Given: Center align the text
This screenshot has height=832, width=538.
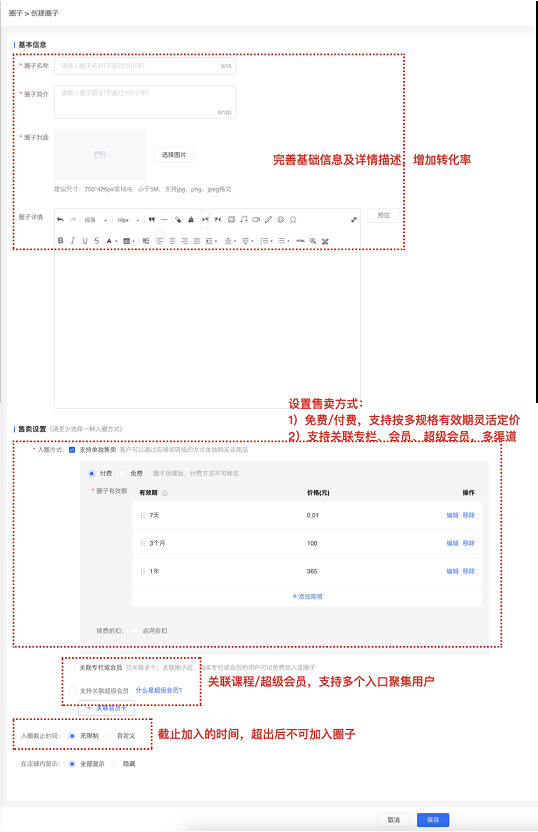Looking at the screenshot, I should [x=172, y=241].
